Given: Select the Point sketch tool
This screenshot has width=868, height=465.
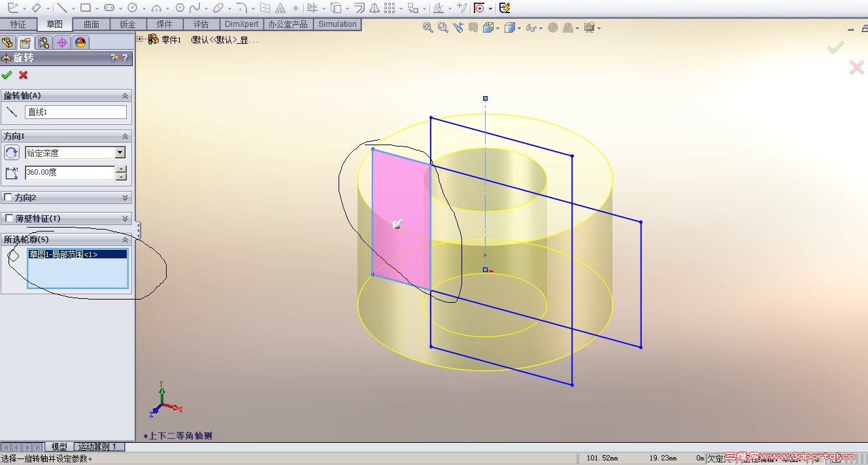Looking at the screenshot, I should click(x=295, y=8).
